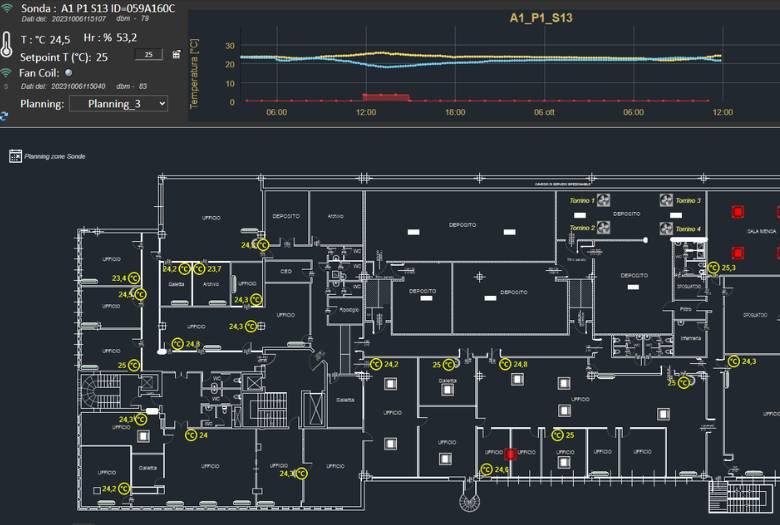Image resolution: width=780 pixels, height=525 pixels.
Task: Click the Torrino 1 fan icon
Action: click(603, 201)
